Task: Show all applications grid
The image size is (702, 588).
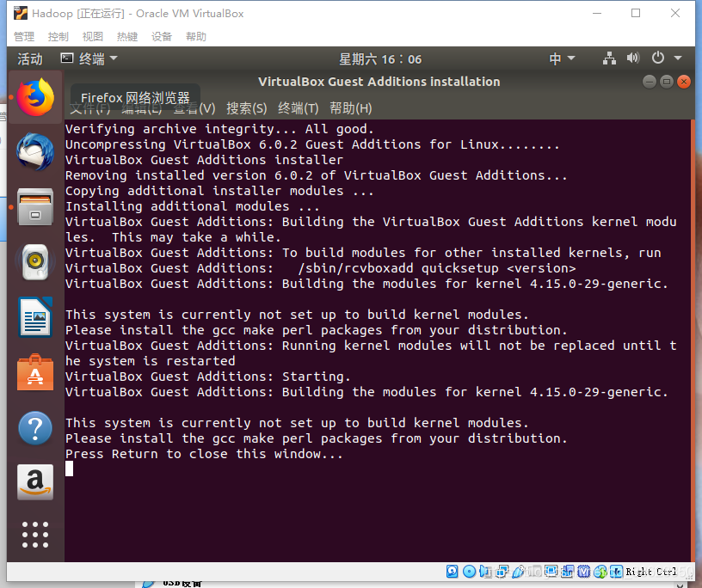Action: [35, 535]
